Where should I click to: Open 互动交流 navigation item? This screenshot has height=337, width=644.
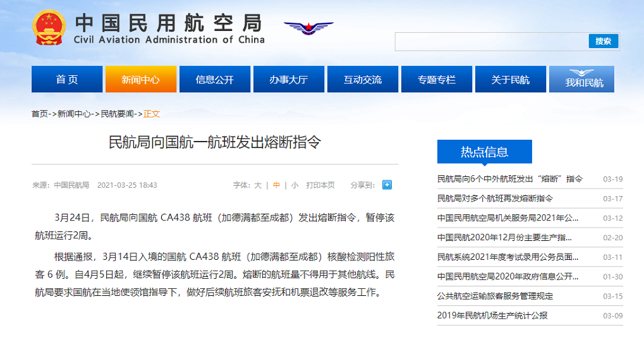363,80
